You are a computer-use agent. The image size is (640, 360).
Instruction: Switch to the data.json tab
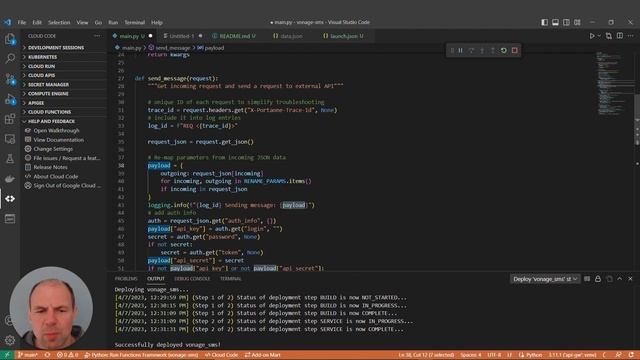coord(290,36)
